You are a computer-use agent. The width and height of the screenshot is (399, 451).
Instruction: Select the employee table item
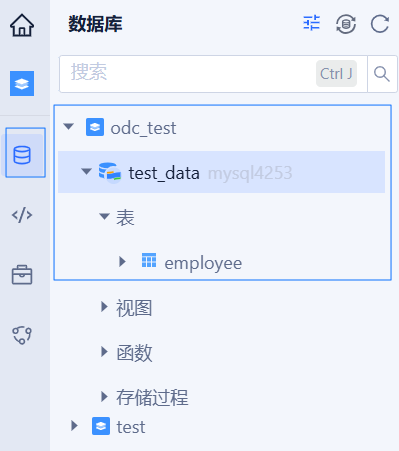pyautogui.click(x=203, y=263)
